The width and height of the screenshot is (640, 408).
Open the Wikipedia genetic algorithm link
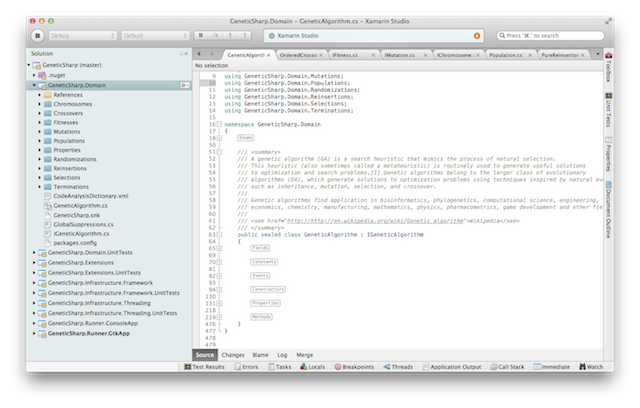(376, 221)
